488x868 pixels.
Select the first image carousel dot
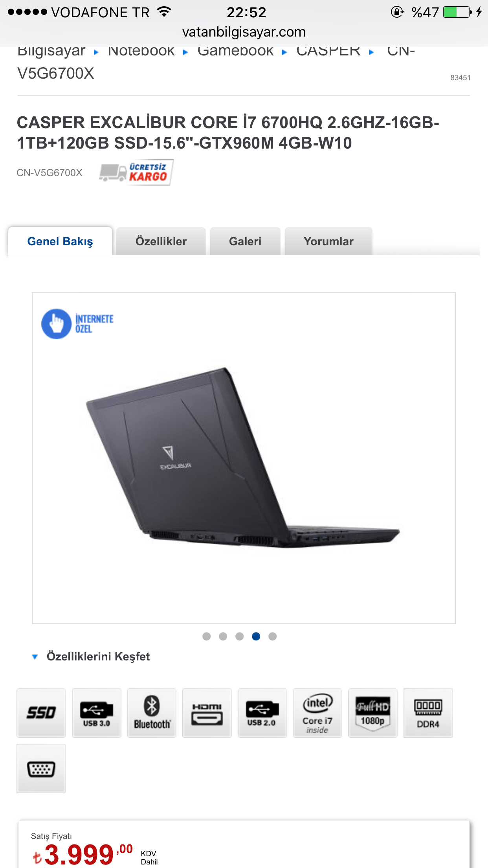pos(206,636)
